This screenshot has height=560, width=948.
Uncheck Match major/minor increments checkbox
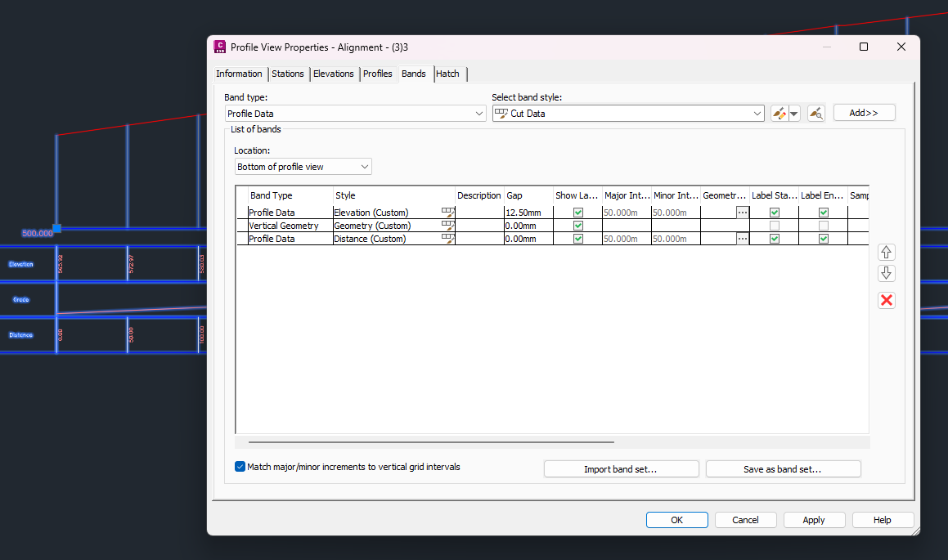tap(240, 466)
